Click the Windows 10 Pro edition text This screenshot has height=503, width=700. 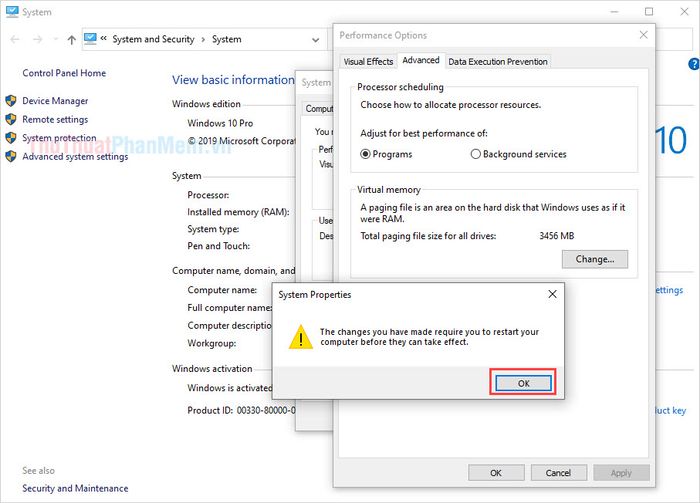220,123
